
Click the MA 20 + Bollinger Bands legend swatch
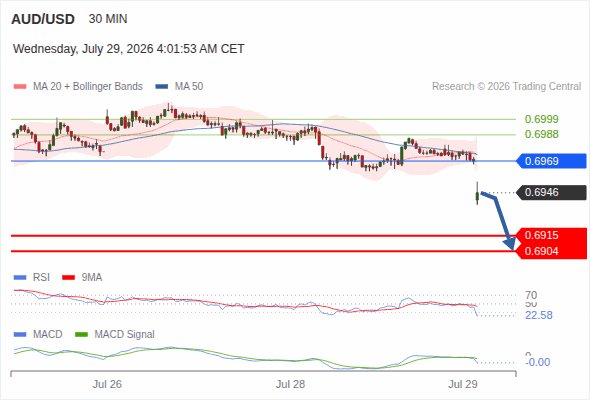coord(20,87)
